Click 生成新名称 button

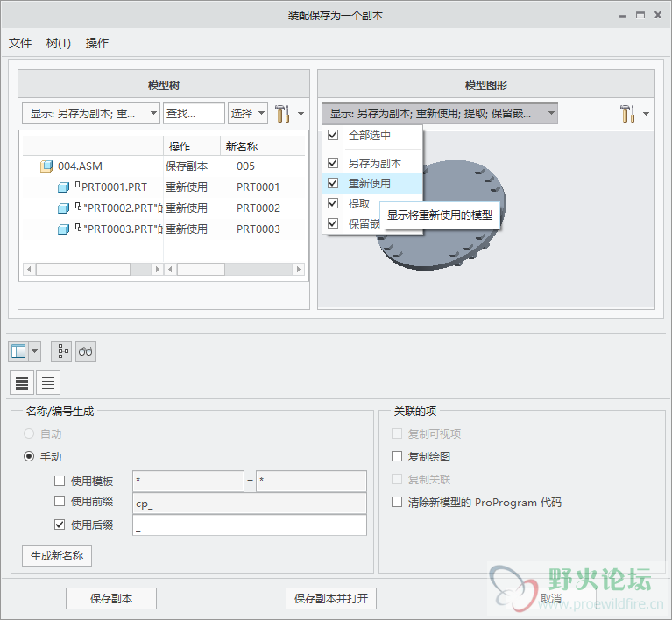pyautogui.click(x=57, y=556)
